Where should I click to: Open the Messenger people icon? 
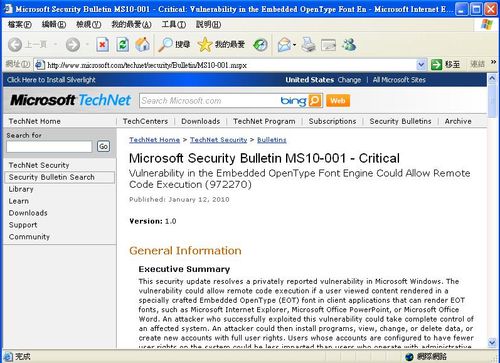(x=349, y=45)
